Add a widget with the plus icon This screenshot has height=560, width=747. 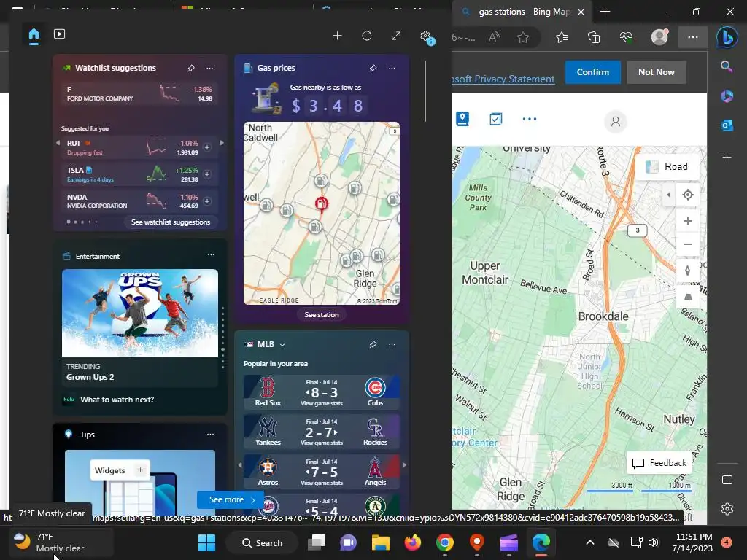click(x=337, y=36)
